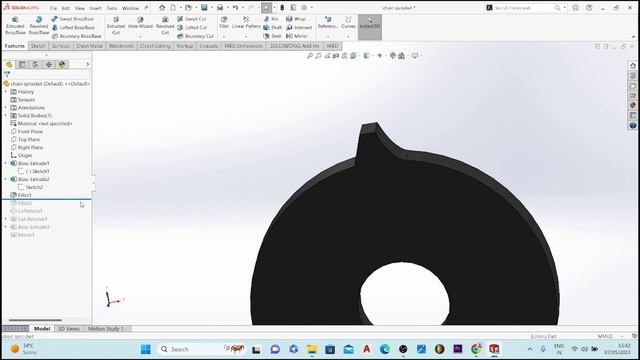Apply the Fillet tool

[x=224, y=22]
